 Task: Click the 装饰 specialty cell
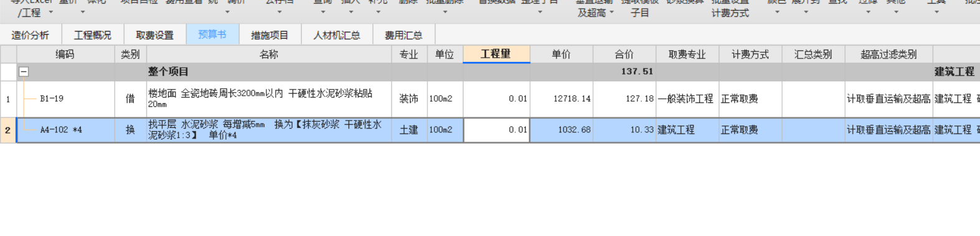click(x=409, y=99)
